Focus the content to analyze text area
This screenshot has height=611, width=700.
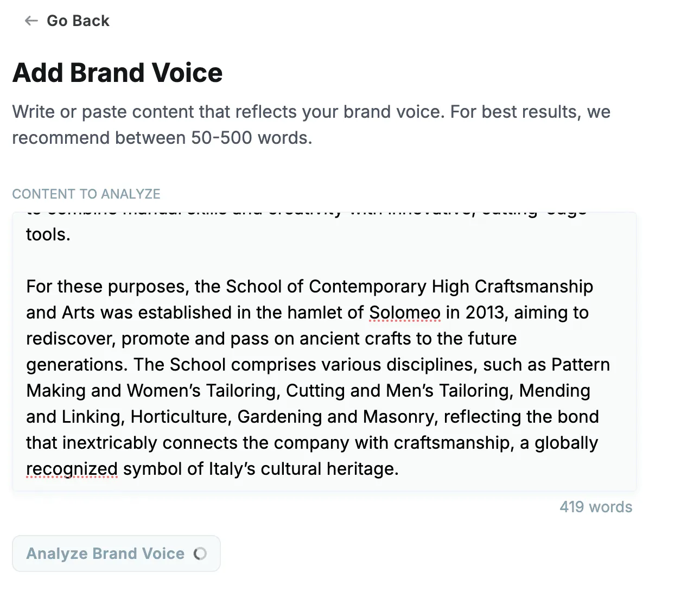(324, 352)
